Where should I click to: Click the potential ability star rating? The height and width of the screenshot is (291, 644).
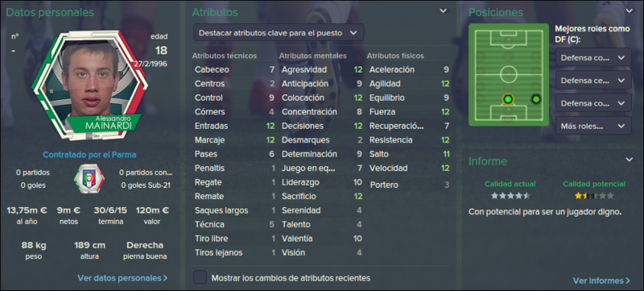pos(594,196)
